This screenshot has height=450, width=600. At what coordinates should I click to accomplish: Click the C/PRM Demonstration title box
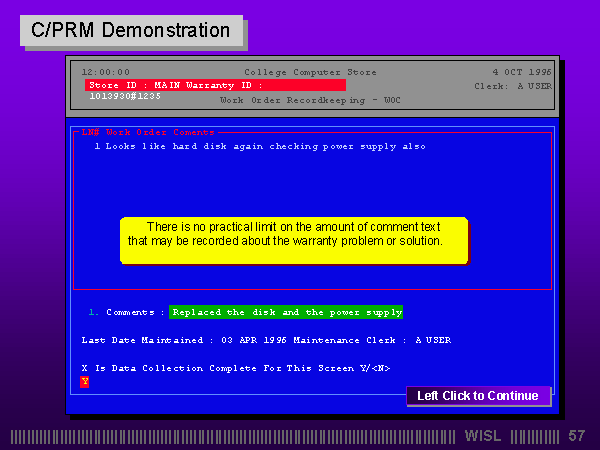point(131,31)
